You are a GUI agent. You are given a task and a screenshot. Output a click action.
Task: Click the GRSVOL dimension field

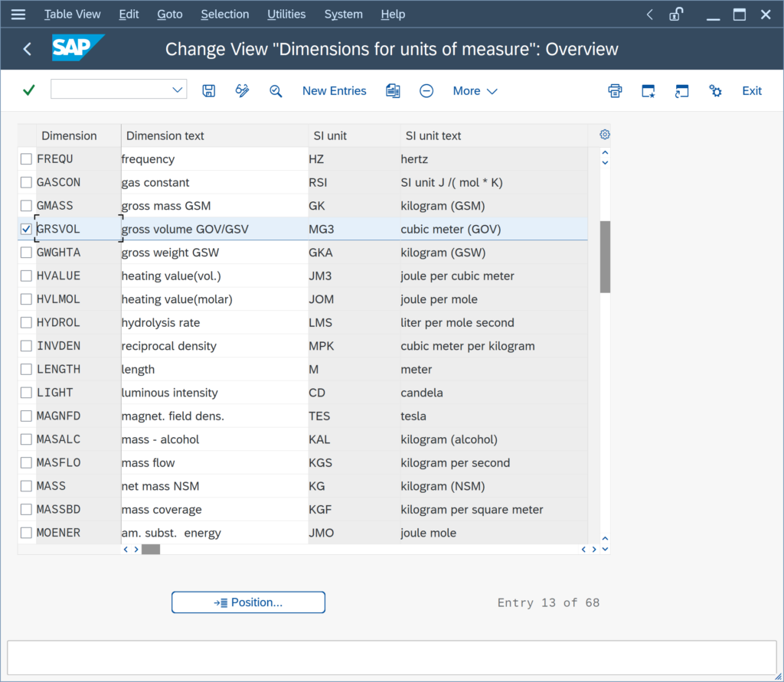pyautogui.click(x=78, y=229)
